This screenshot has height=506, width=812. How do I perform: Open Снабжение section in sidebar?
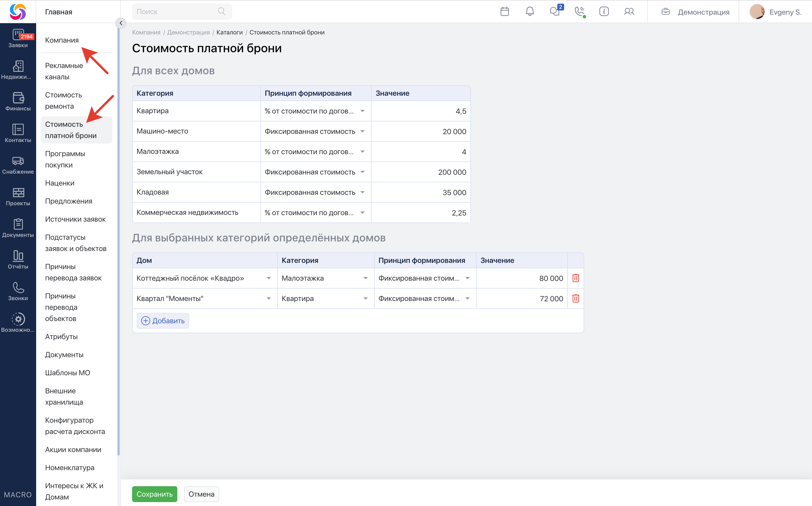pyautogui.click(x=18, y=165)
